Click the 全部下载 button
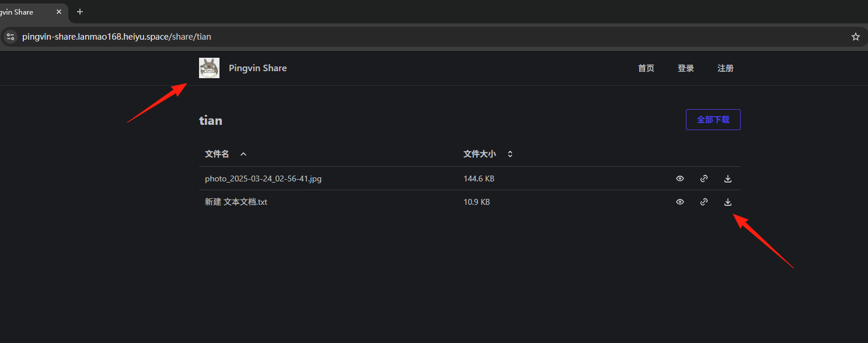 pos(713,120)
